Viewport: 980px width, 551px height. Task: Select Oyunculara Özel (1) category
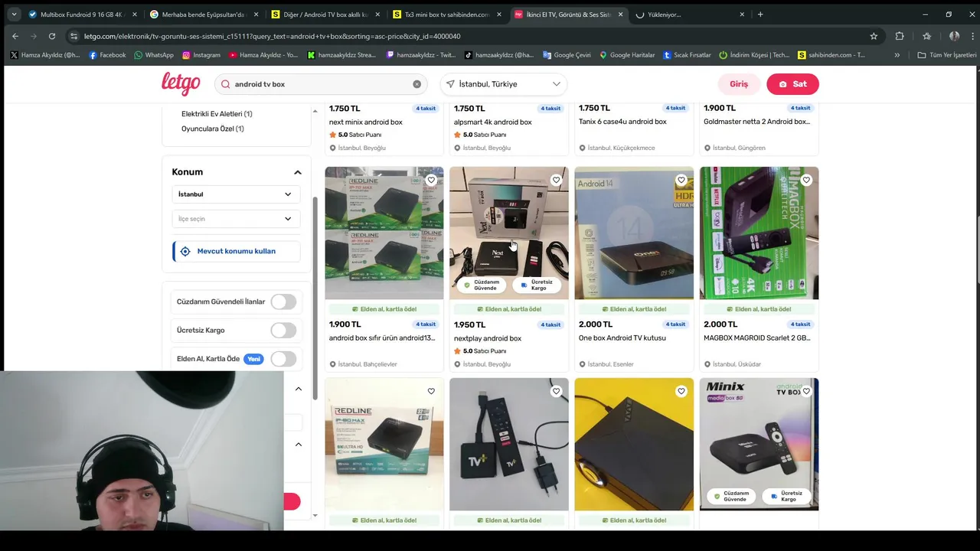click(x=212, y=129)
